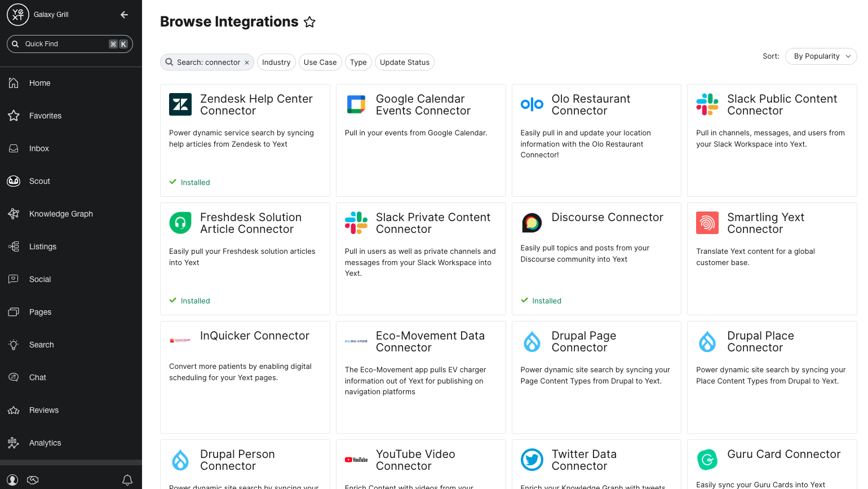Click the Eco-Movement logo icon
Screen dimensions: 868x489
tap(356, 341)
